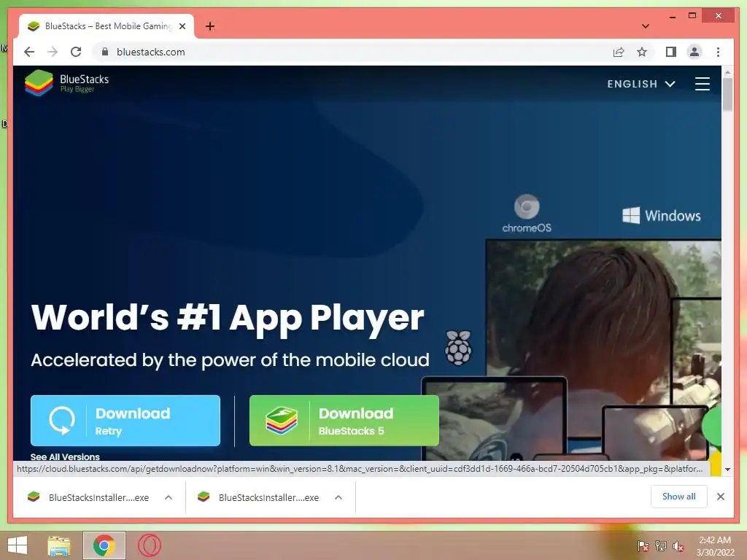
Task: Click the Raspberry Pi icon
Action: pyautogui.click(x=458, y=348)
